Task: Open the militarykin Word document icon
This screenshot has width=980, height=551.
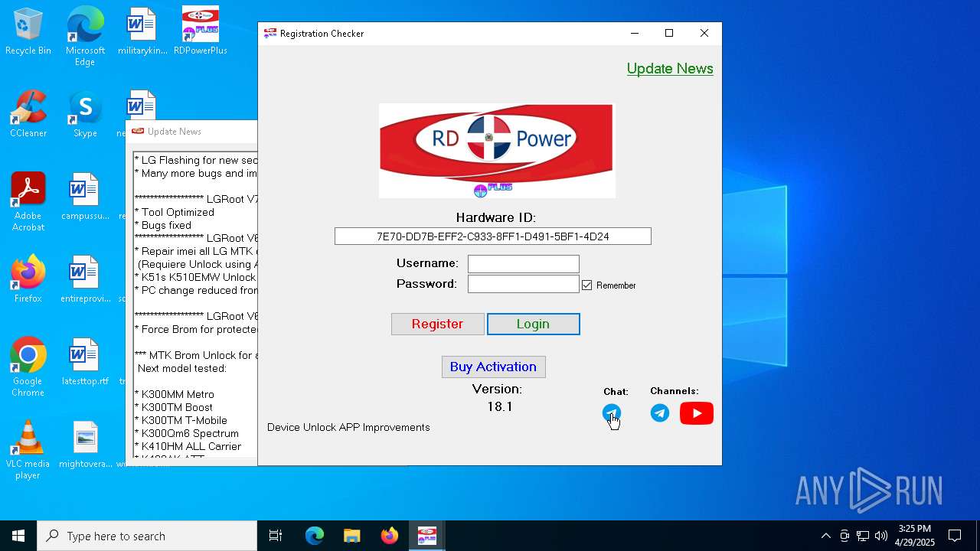Action: pos(142,31)
